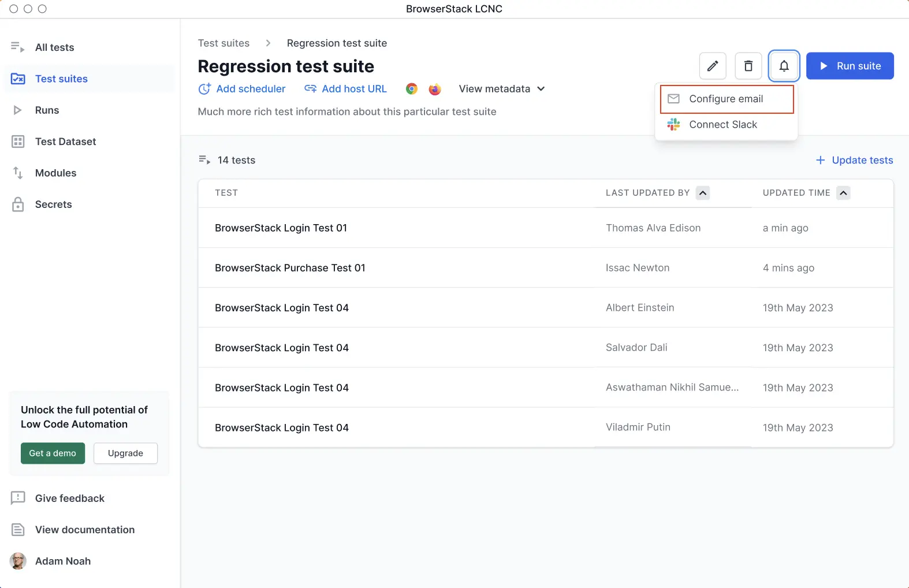The image size is (909, 588).
Task: Open Secrets in the sidebar
Action: click(53, 204)
